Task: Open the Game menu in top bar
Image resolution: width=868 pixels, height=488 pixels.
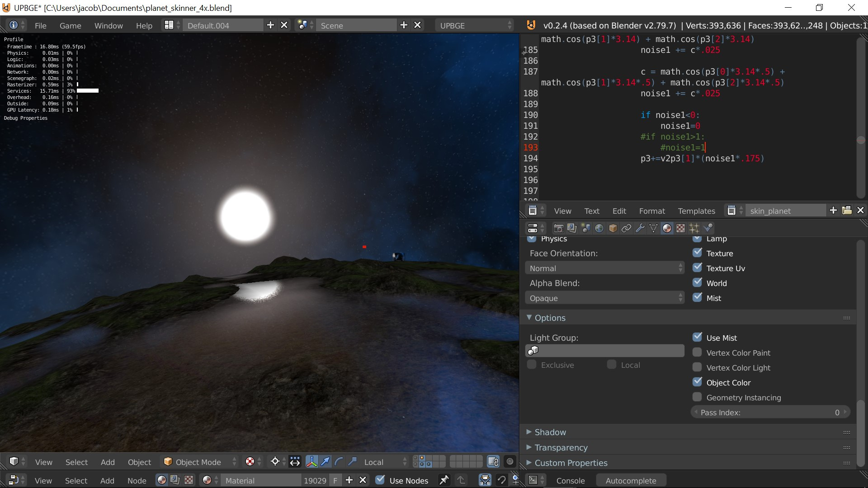Action: tap(71, 26)
